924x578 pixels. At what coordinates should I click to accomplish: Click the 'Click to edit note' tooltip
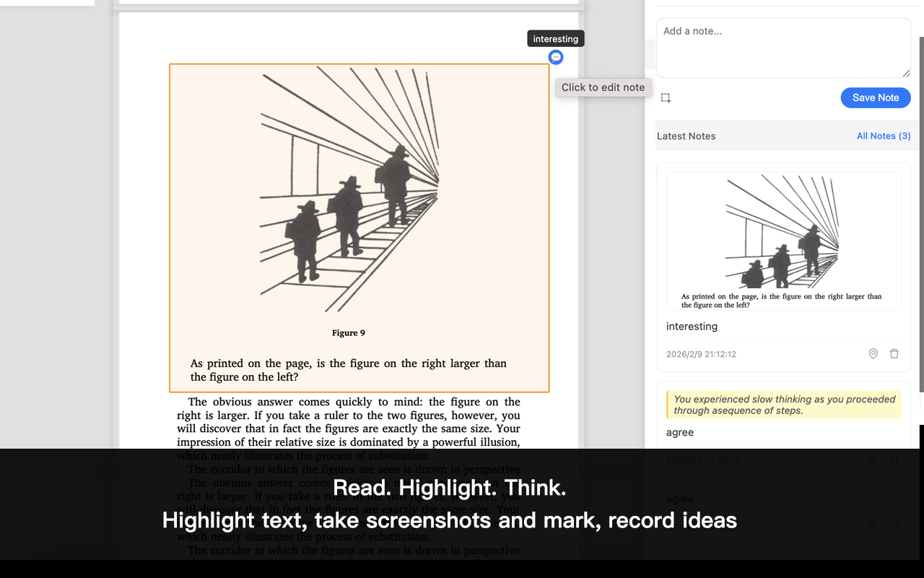(603, 87)
